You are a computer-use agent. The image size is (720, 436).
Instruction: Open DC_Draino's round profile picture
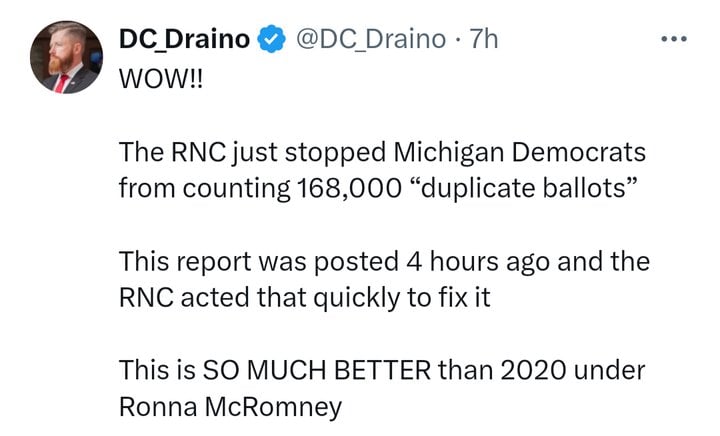[x=67, y=57]
